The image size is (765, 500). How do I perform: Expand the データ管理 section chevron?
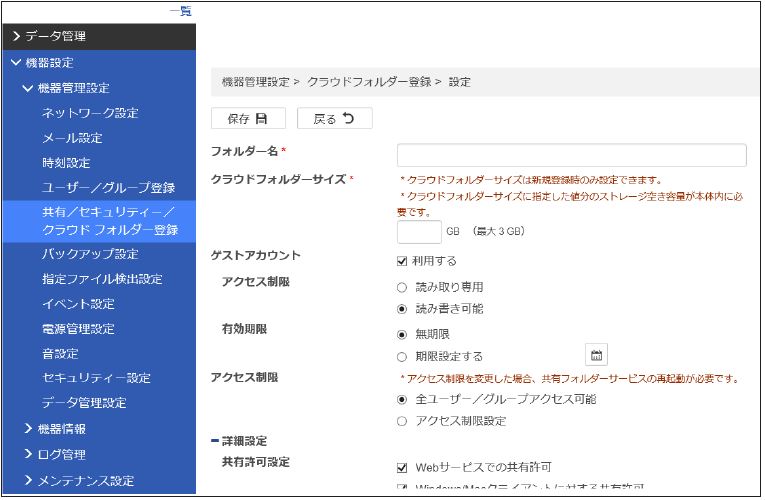16,36
